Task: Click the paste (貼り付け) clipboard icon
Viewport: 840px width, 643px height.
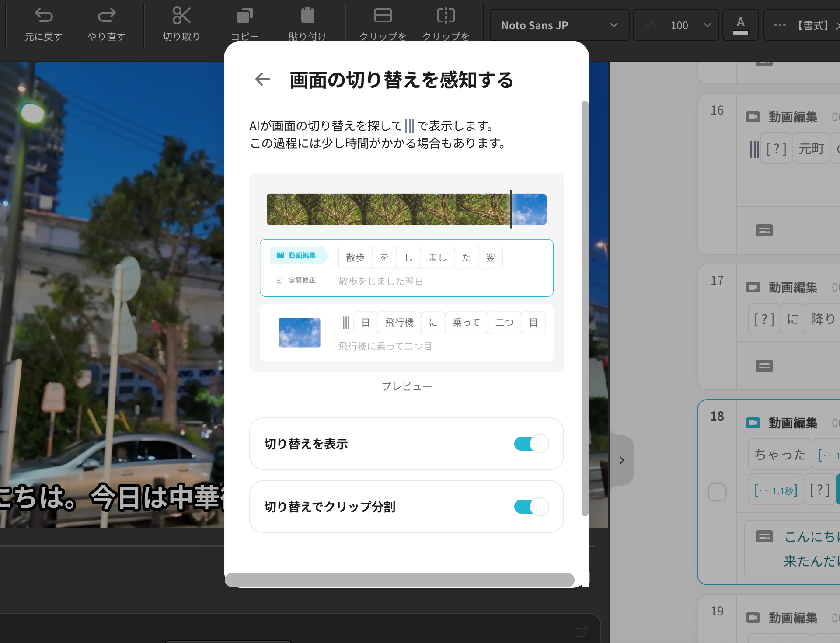Action: click(x=307, y=16)
